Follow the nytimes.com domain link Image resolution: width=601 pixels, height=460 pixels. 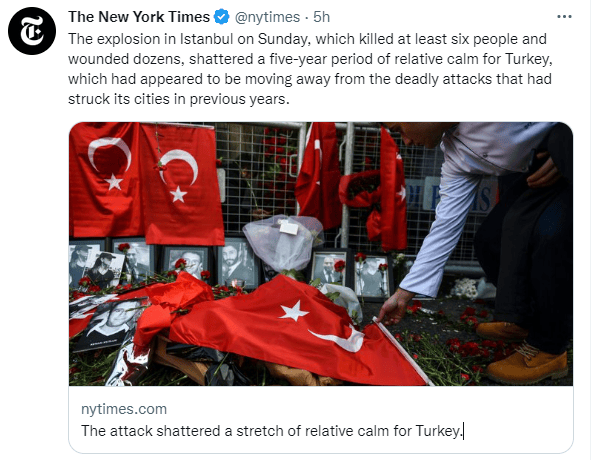124,409
